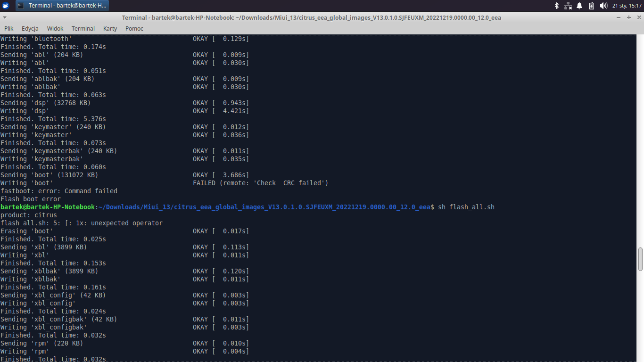Click the Bluetooth tray icon
The height and width of the screenshot is (362, 644).
(556, 6)
